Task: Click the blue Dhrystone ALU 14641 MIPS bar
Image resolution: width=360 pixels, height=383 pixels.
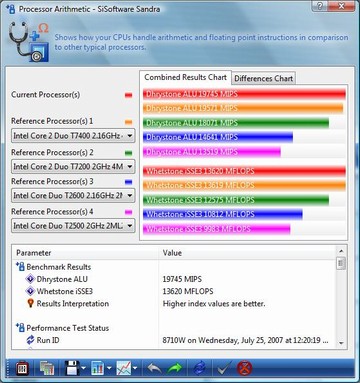Action: click(218, 137)
